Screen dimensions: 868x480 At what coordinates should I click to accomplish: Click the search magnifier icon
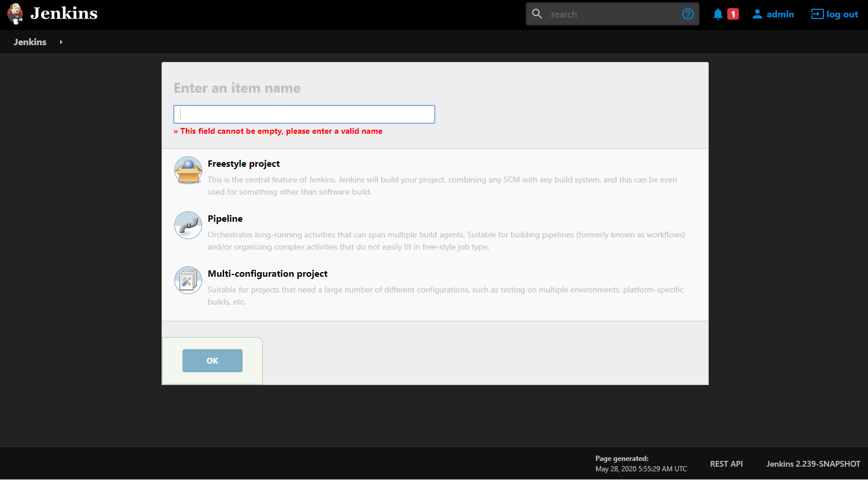tap(537, 14)
